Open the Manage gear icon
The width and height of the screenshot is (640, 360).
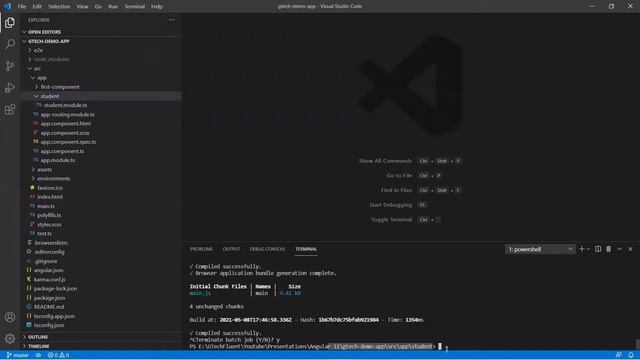(x=10, y=338)
